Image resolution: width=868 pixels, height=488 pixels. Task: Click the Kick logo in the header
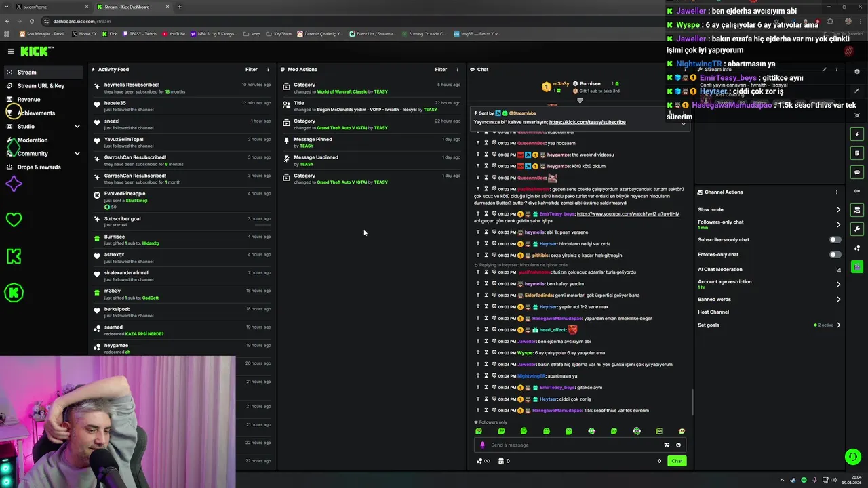pyautogui.click(x=35, y=51)
